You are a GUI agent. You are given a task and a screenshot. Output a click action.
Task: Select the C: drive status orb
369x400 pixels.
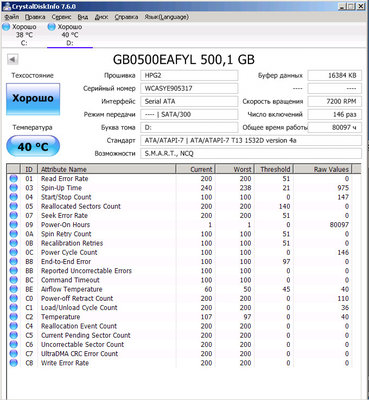6,27
